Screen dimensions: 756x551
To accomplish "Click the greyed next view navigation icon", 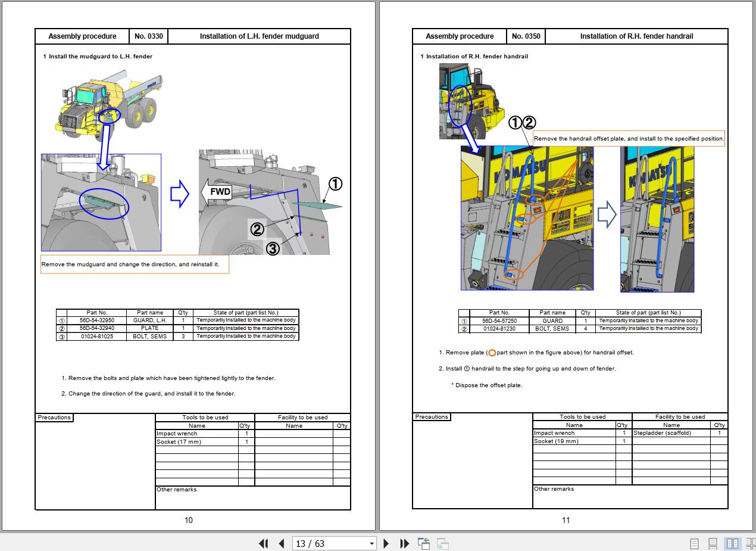I will click(443, 543).
